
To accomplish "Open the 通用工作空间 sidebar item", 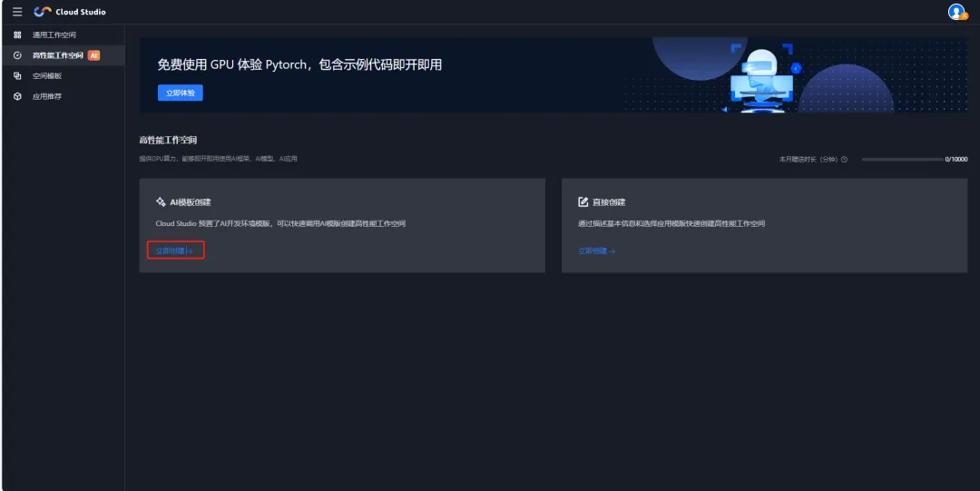I will pos(64,35).
